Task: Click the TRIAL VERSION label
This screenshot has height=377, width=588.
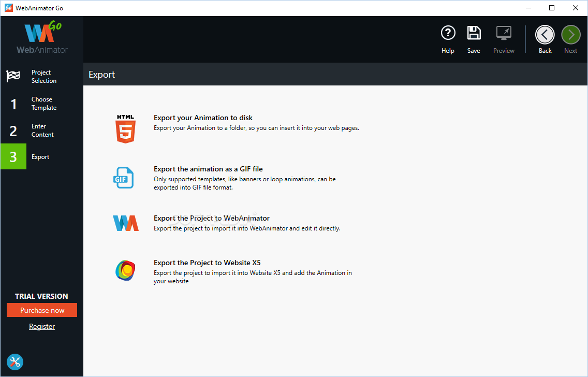Action: coord(41,296)
